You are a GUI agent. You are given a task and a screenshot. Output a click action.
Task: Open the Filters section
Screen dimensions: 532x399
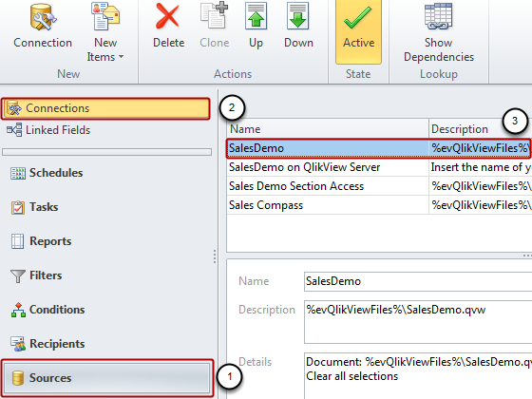tap(46, 275)
